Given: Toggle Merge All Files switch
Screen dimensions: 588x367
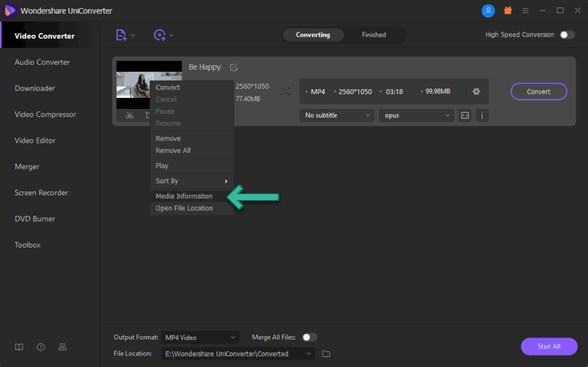Looking at the screenshot, I should (x=309, y=338).
